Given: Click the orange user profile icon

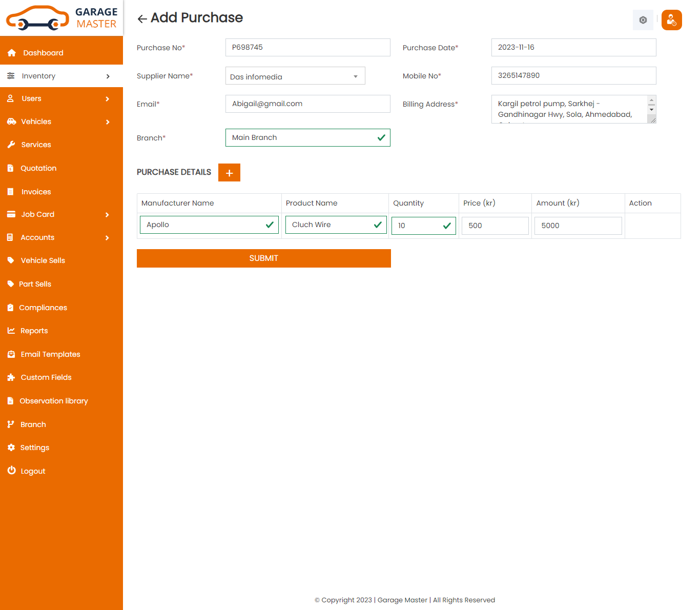Looking at the screenshot, I should (x=671, y=20).
